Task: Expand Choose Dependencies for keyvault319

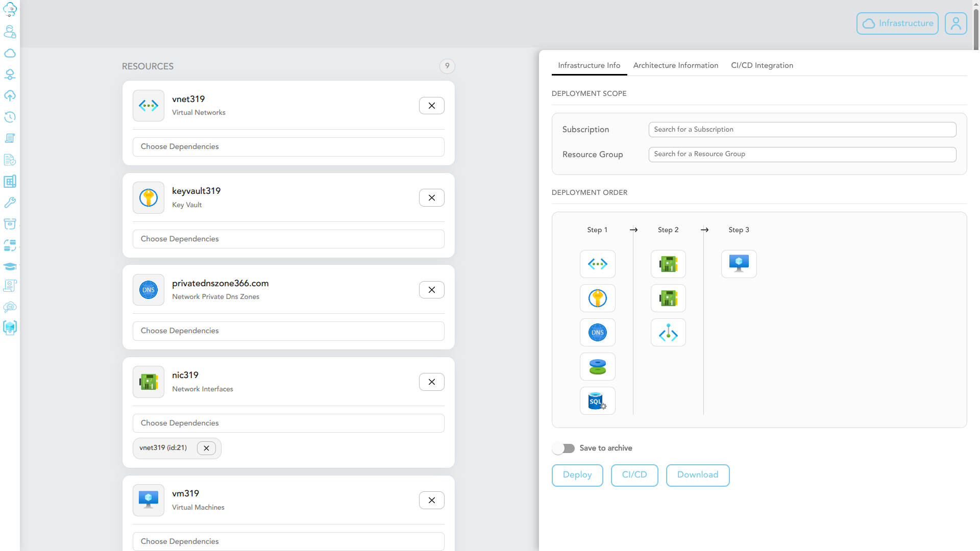Action: pyautogui.click(x=288, y=239)
